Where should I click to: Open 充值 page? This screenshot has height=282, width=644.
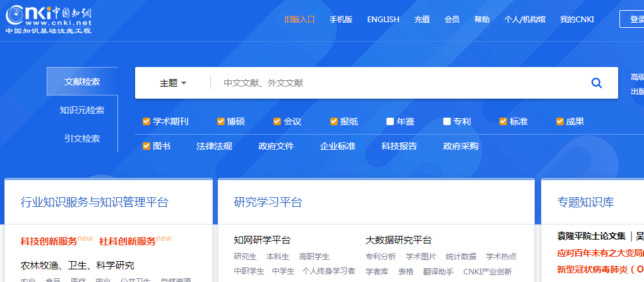pyautogui.click(x=422, y=20)
